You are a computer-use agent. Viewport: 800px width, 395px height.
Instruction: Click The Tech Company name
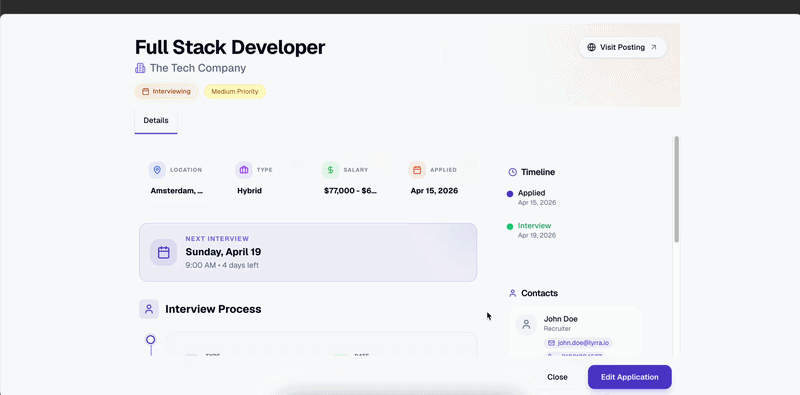coord(198,68)
